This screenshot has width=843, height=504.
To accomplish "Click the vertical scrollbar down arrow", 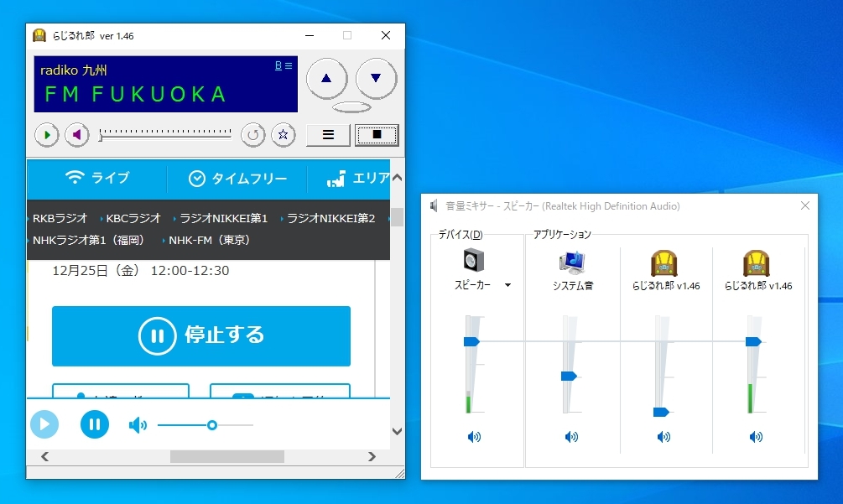I will point(398,431).
